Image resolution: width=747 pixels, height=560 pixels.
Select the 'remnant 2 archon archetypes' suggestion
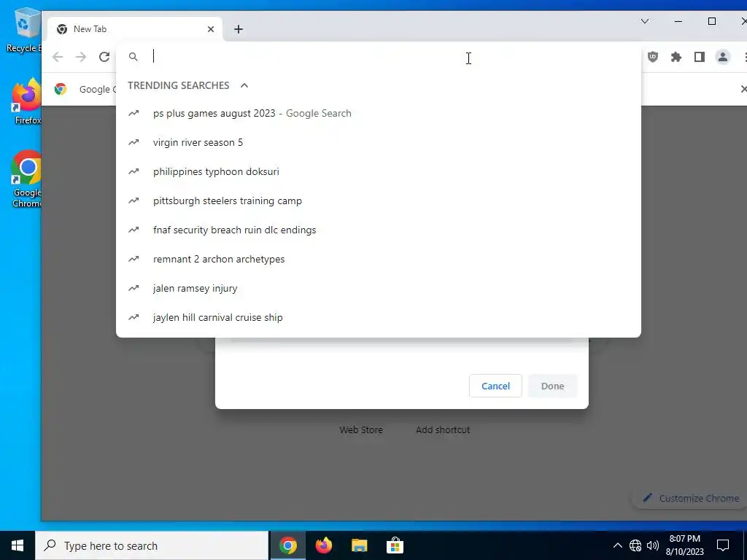(379, 259)
